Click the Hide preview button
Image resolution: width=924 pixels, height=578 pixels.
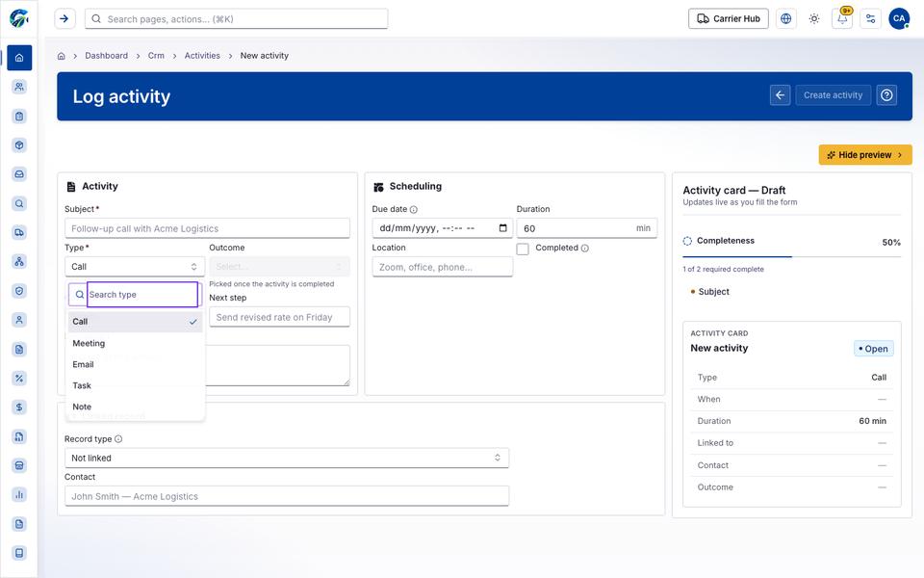pyautogui.click(x=865, y=154)
